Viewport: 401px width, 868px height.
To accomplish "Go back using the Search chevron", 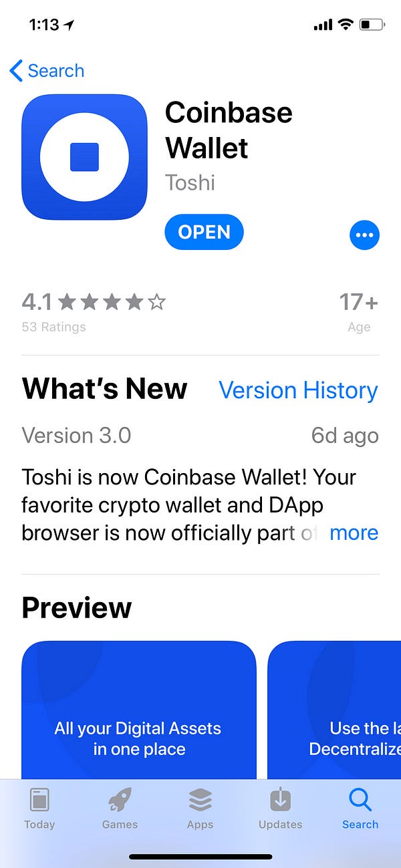I will 47,70.
